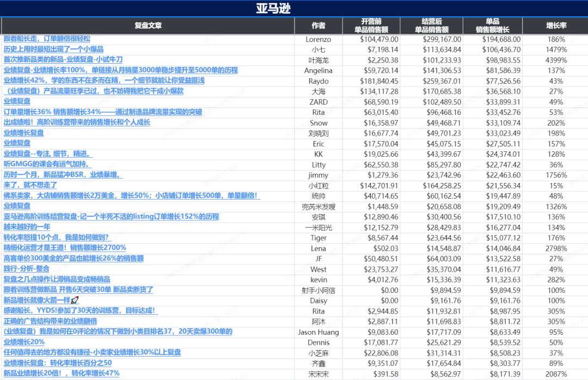Open 刘晓刘's 业绩增长复盘 link
This screenshot has height=380, width=588.
tap(23, 133)
